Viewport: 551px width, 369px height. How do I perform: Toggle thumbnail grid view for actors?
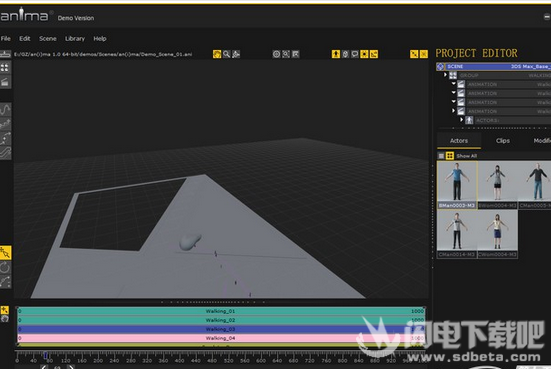pyautogui.click(x=450, y=156)
